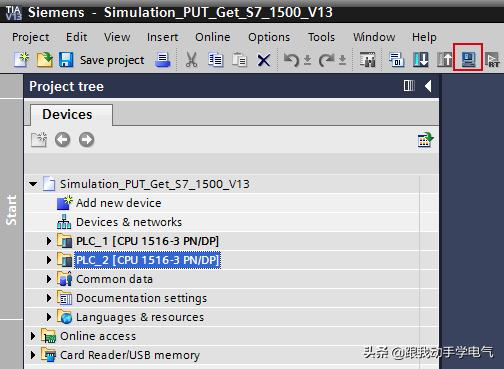Image resolution: width=504 pixels, height=369 pixels.
Task: Click the Undo arrow icon
Action: pyautogui.click(x=291, y=60)
